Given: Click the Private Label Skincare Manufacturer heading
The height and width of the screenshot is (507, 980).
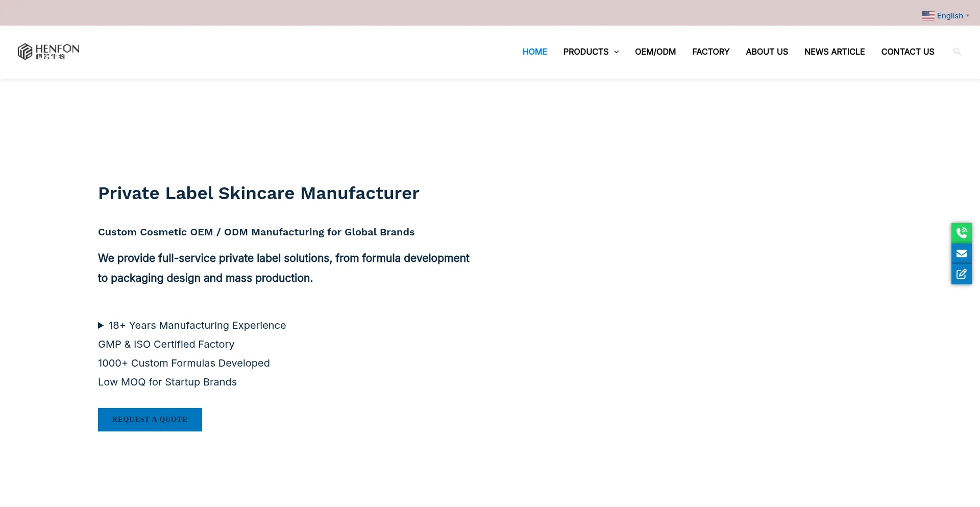Looking at the screenshot, I should tap(259, 194).
